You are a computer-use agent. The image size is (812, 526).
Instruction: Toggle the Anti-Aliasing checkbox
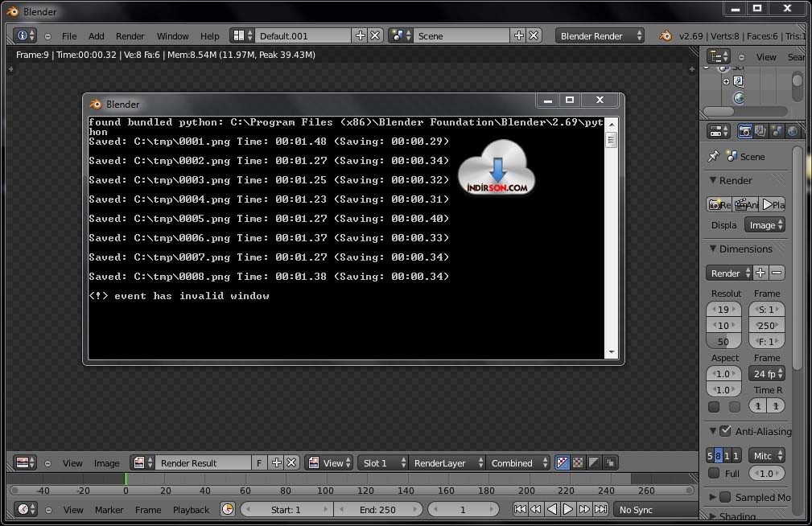(x=726, y=431)
